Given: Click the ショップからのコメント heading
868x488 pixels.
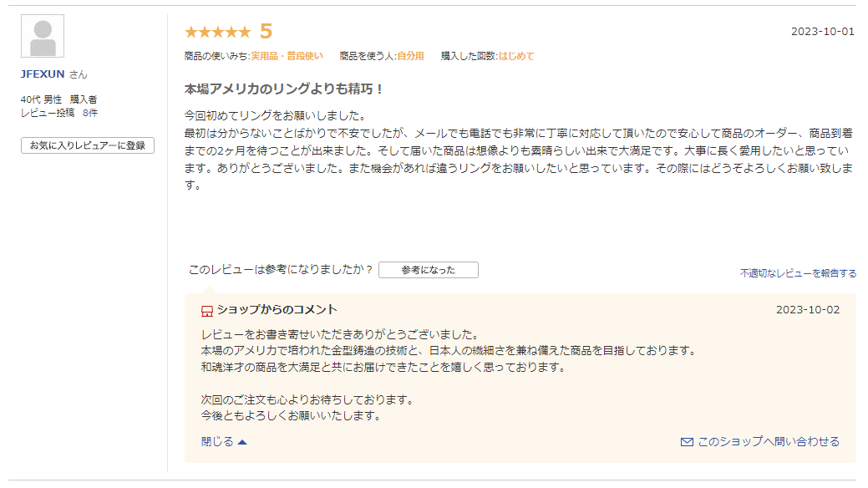Looking at the screenshot, I should pos(277,310).
